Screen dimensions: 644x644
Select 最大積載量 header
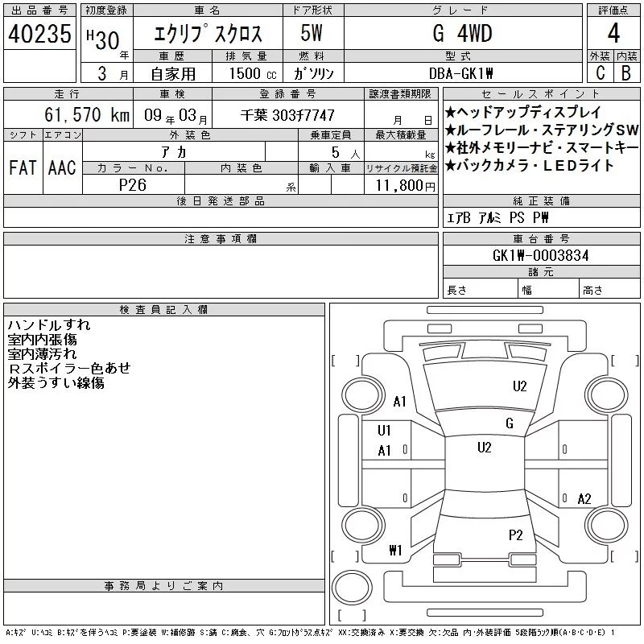pos(401,135)
